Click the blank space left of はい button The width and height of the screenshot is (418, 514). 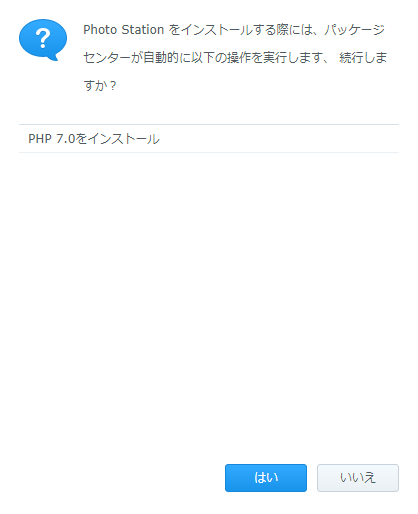120,478
